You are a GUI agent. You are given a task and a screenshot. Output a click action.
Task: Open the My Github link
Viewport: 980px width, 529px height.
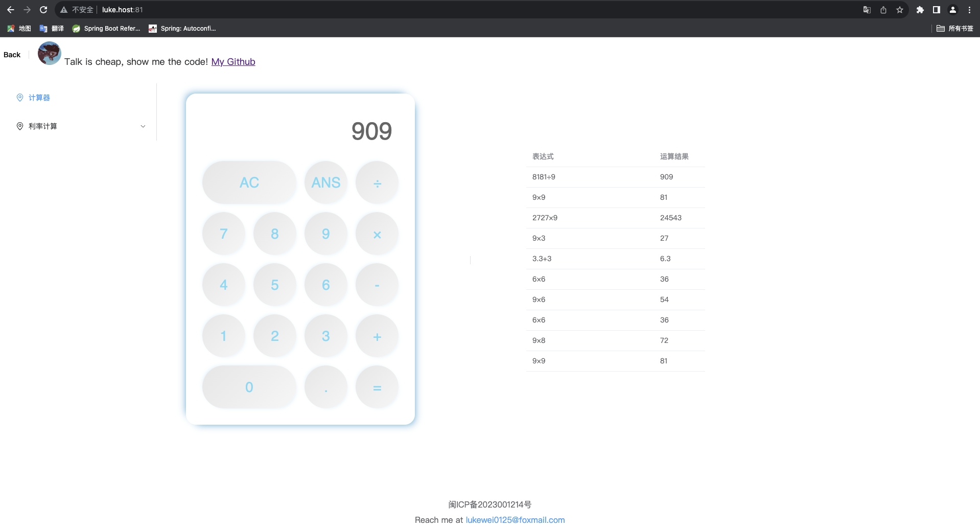coord(233,62)
